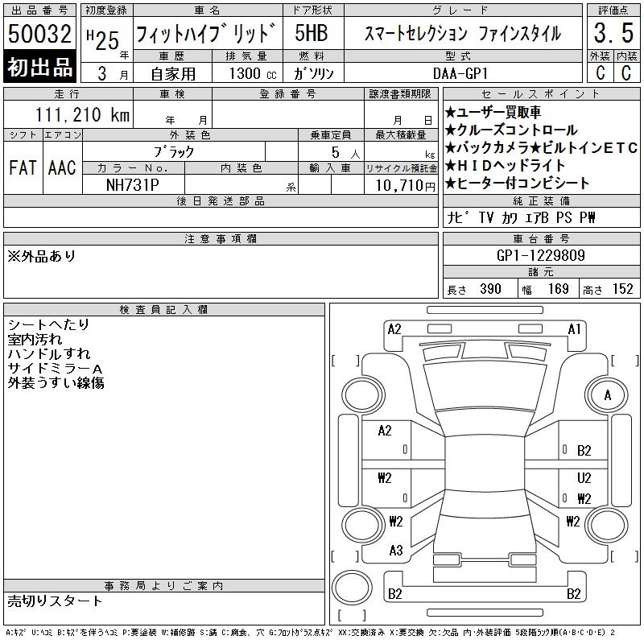Select the 検査員記入欄 section header

click(164, 310)
